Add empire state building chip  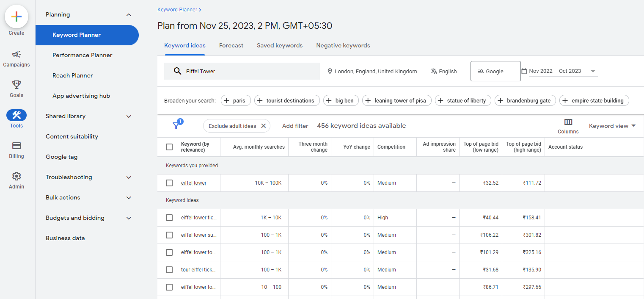click(594, 100)
